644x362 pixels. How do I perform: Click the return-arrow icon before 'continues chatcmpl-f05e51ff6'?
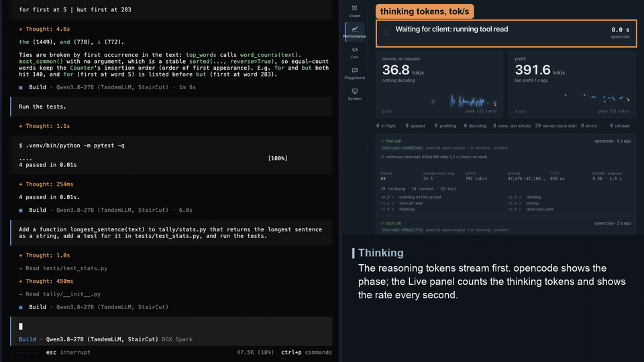[x=382, y=157]
